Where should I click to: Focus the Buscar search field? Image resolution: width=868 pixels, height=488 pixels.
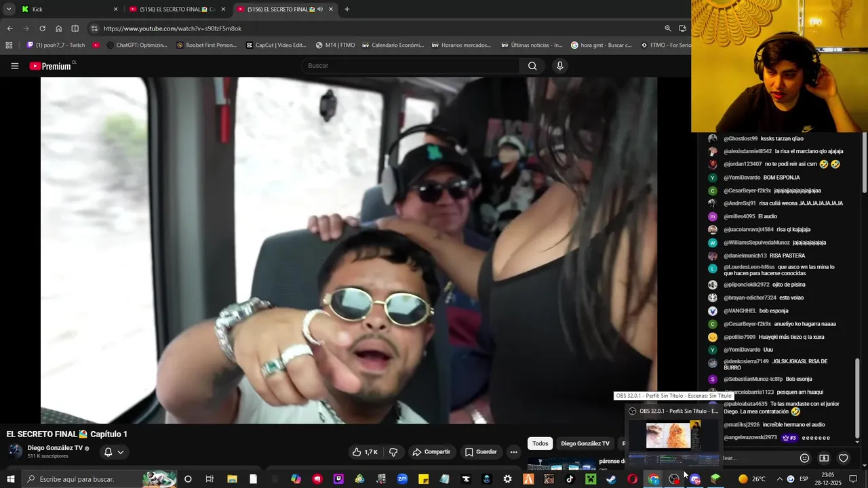coord(410,66)
